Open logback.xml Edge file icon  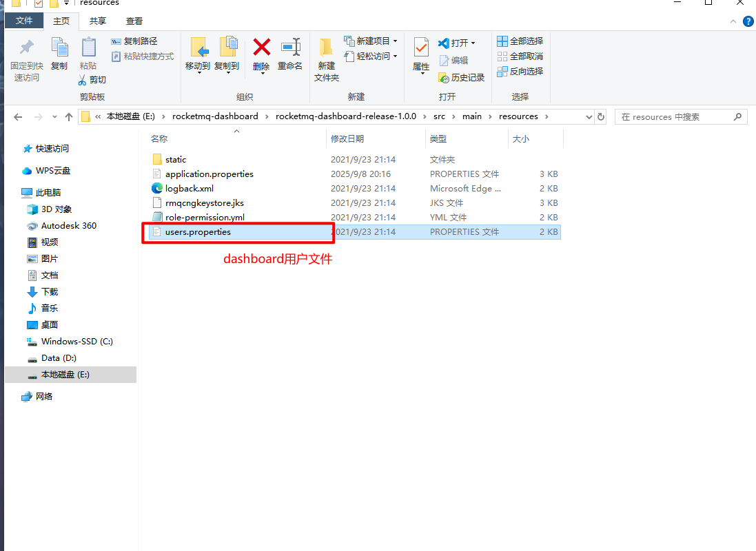click(156, 188)
